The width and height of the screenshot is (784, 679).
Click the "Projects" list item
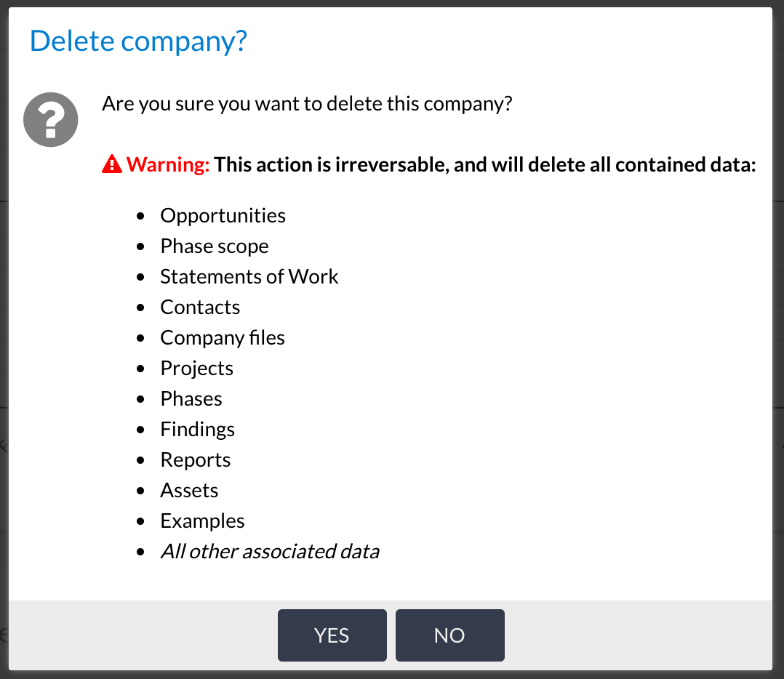pos(197,369)
